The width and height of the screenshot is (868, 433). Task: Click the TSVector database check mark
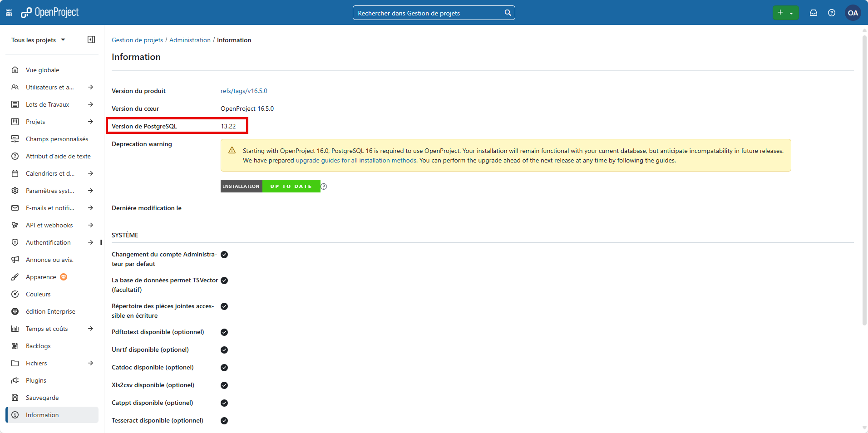(224, 280)
